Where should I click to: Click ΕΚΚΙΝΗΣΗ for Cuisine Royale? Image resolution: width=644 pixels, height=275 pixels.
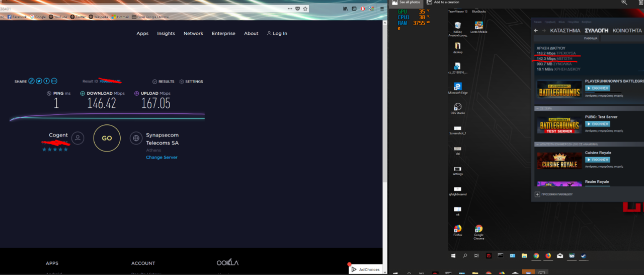598,160
